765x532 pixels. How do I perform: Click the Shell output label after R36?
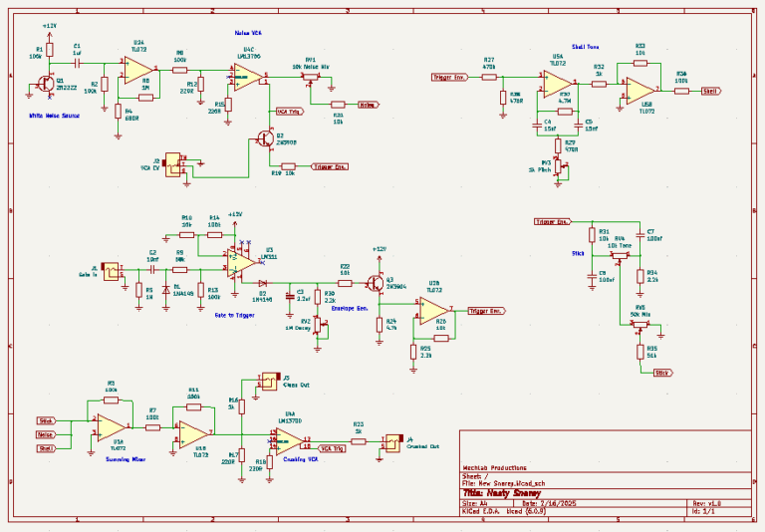pyautogui.click(x=712, y=90)
